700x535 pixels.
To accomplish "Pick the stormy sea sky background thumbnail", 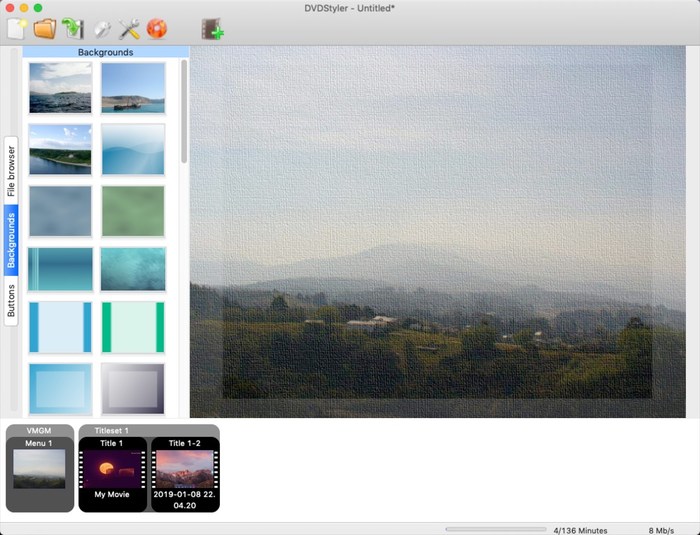I will pos(60,88).
